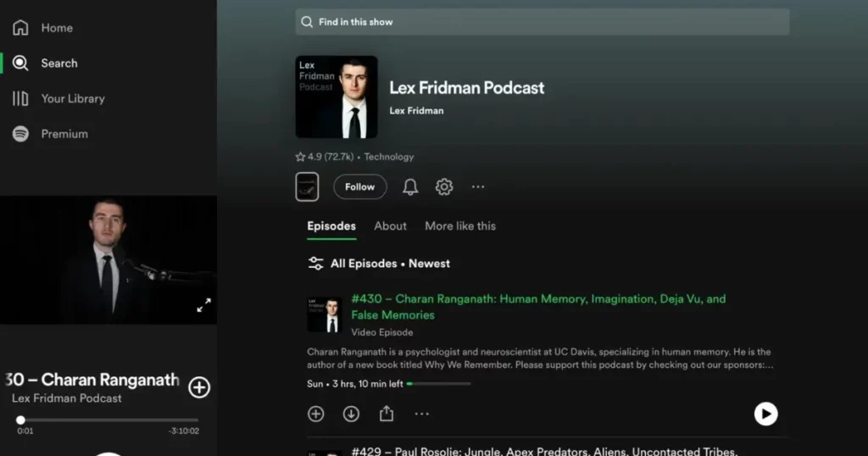The height and width of the screenshot is (456, 868).
Task: Switch to the About tab
Action: point(390,225)
